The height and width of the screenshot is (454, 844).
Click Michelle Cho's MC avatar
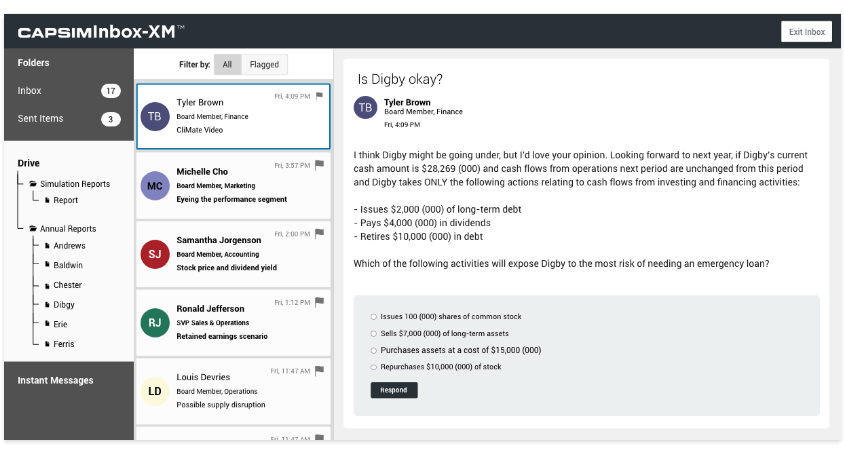click(x=154, y=185)
